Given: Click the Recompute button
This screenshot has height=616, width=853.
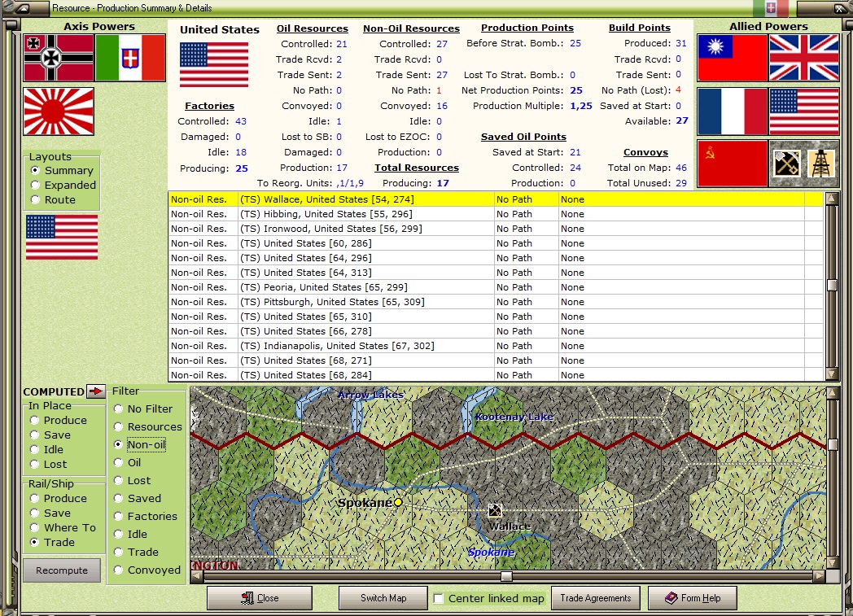Looking at the screenshot, I should point(62,570).
